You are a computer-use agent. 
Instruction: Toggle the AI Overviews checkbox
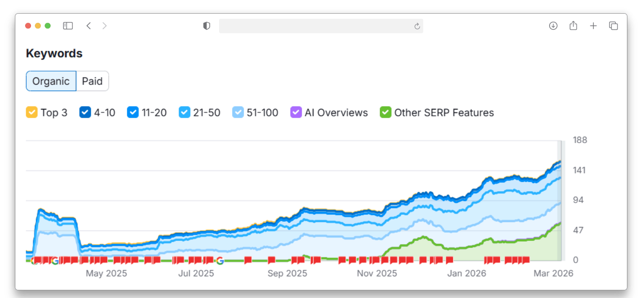[x=296, y=112]
